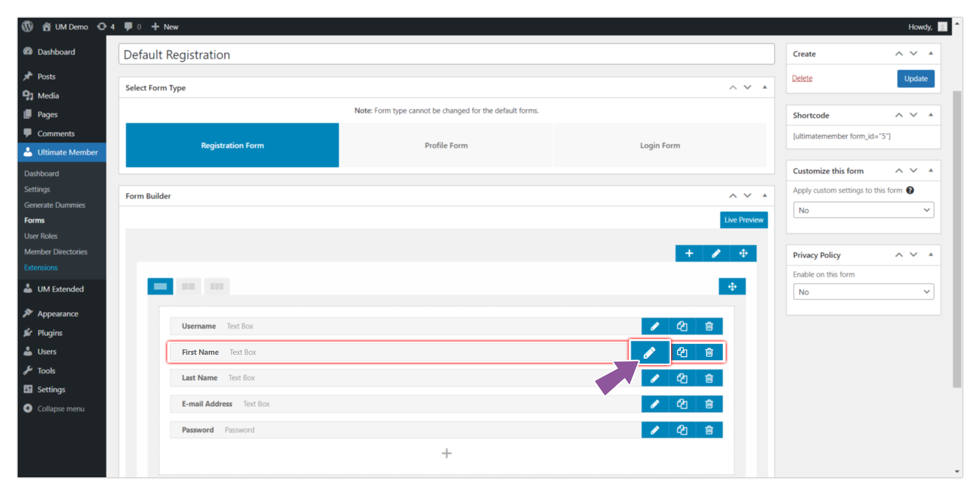
Task: Select Registration Form type
Action: [232, 145]
